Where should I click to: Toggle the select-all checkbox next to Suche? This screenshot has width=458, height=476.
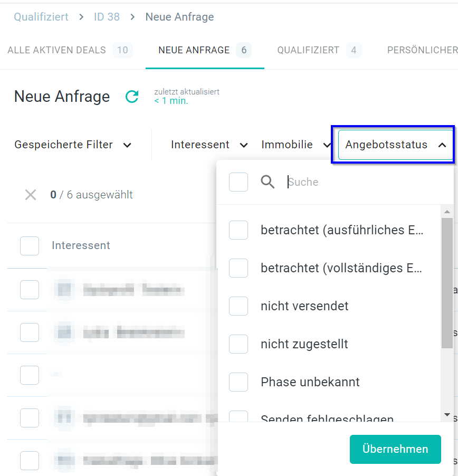coord(238,182)
